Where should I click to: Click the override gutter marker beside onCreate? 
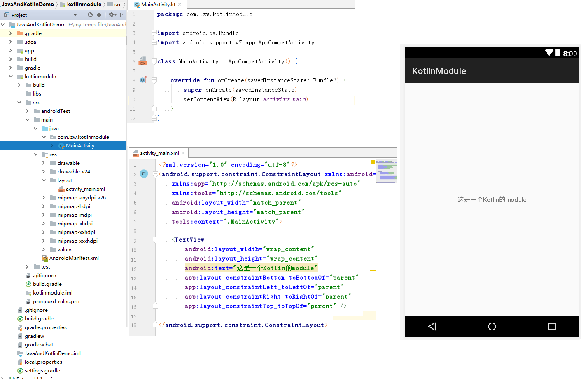[x=143, y=80]
